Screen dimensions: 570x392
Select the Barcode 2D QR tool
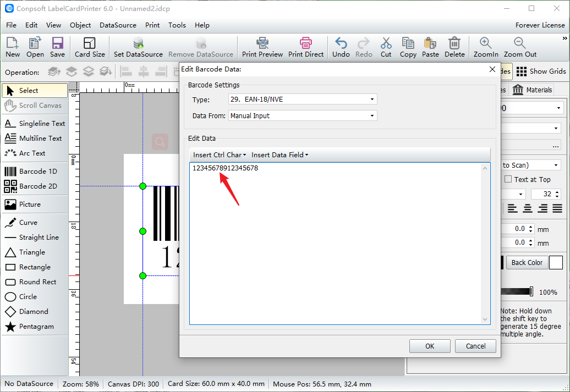(35, 186)
